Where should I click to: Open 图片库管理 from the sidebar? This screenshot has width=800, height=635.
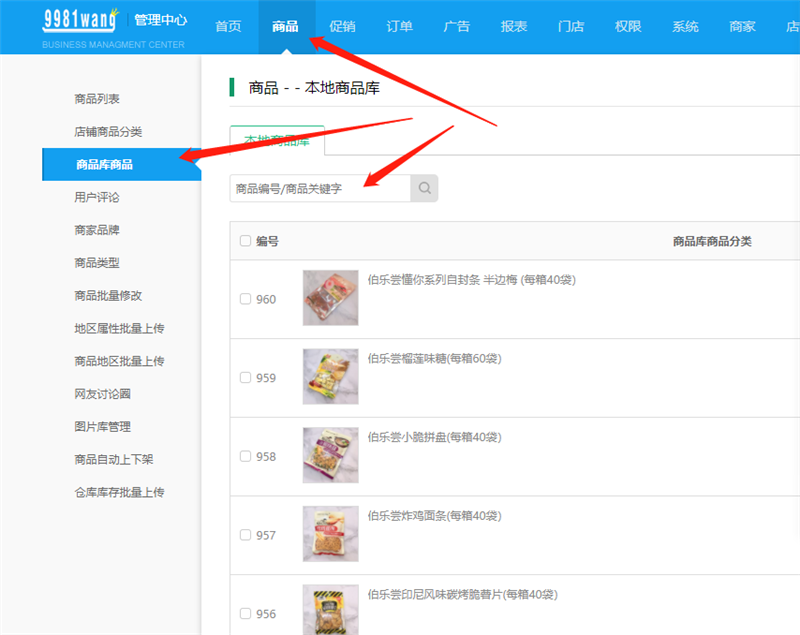click(103, 427)
